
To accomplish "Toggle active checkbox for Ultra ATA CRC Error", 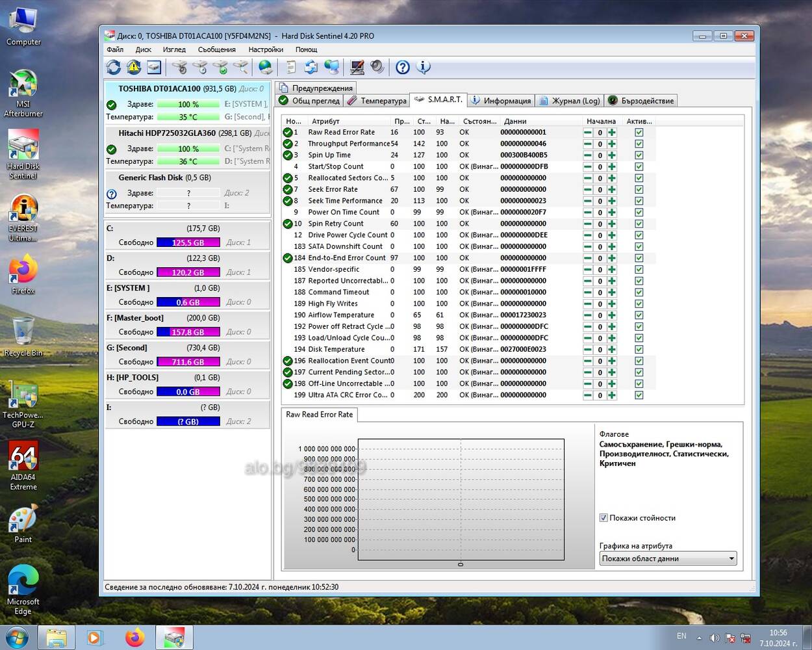I will click(x=639, y=395).
